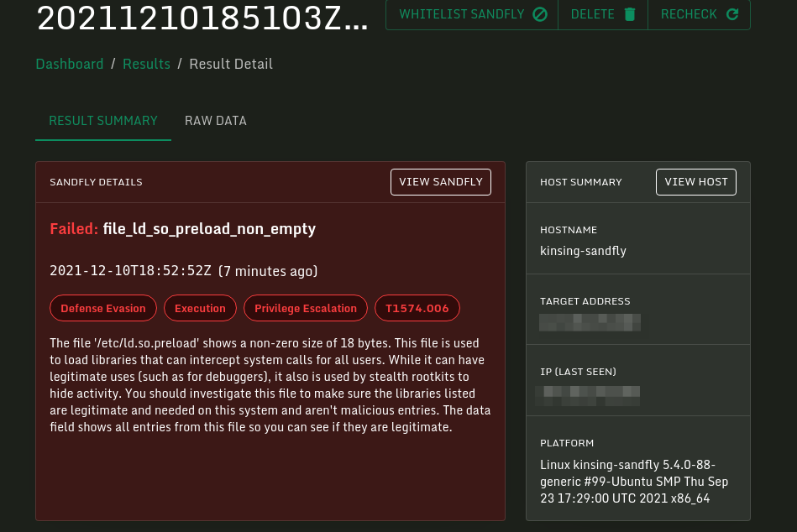
Task: Click the Recheck refresh arrow icon
Action: coord(732,14)
